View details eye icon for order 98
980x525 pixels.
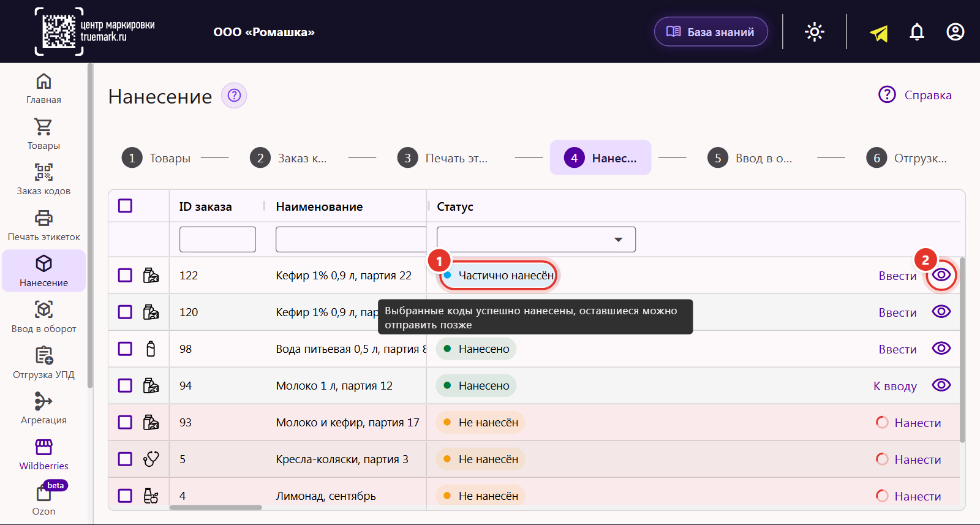pyautogui.click(x=941, y=348)
